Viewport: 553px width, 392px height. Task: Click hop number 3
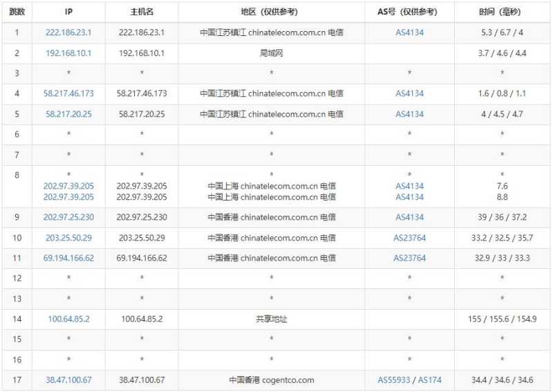[x=17, y=73]
